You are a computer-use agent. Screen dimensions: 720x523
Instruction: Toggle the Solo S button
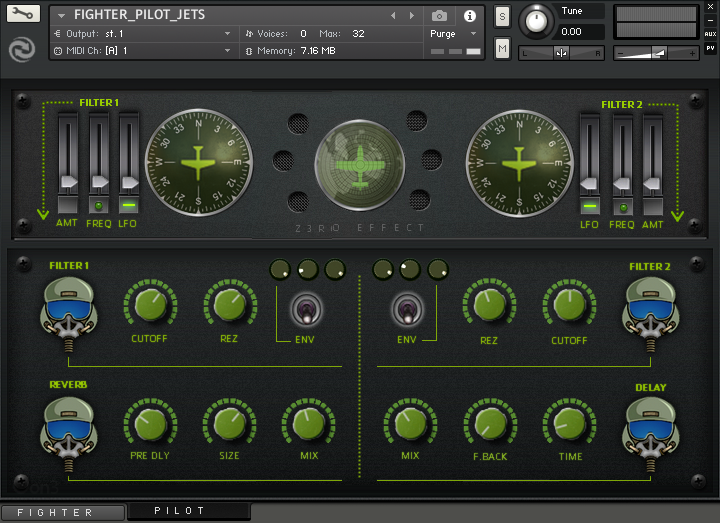click(x=502, y=17)
